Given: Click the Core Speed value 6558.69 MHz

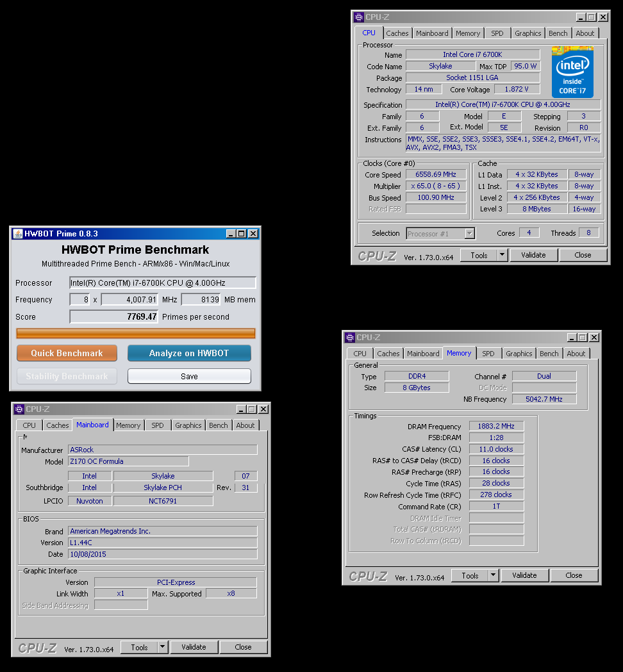Looking at the screenshot, I should (x=436, y=174).
